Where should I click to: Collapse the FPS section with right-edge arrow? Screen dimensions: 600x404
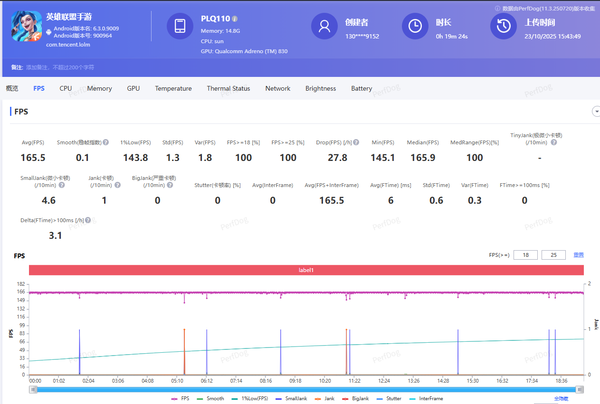[595, 112]
